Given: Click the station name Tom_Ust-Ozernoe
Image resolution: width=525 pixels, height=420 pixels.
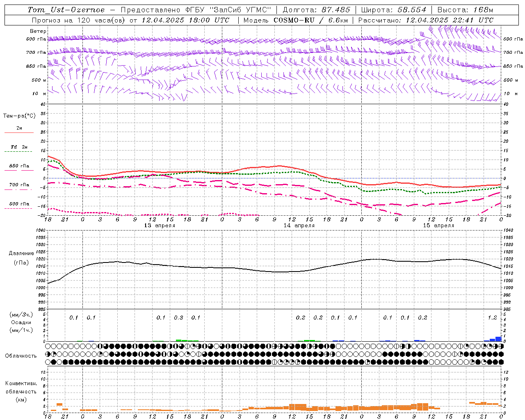Looking at the screenshot, I should (66, 10).
